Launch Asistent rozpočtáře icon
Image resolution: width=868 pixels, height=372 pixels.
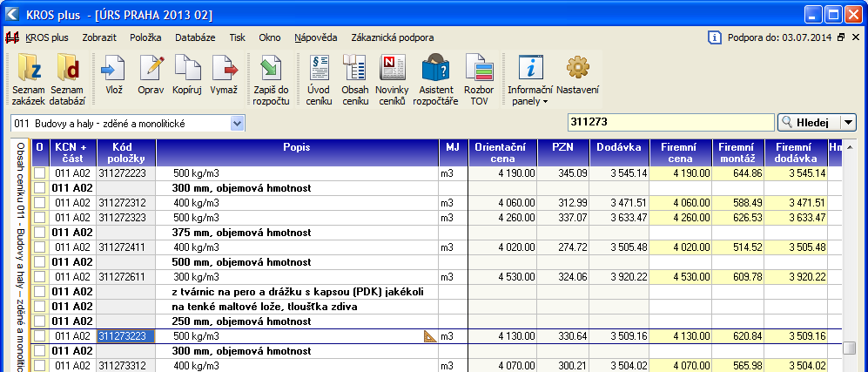coord(435,68)
